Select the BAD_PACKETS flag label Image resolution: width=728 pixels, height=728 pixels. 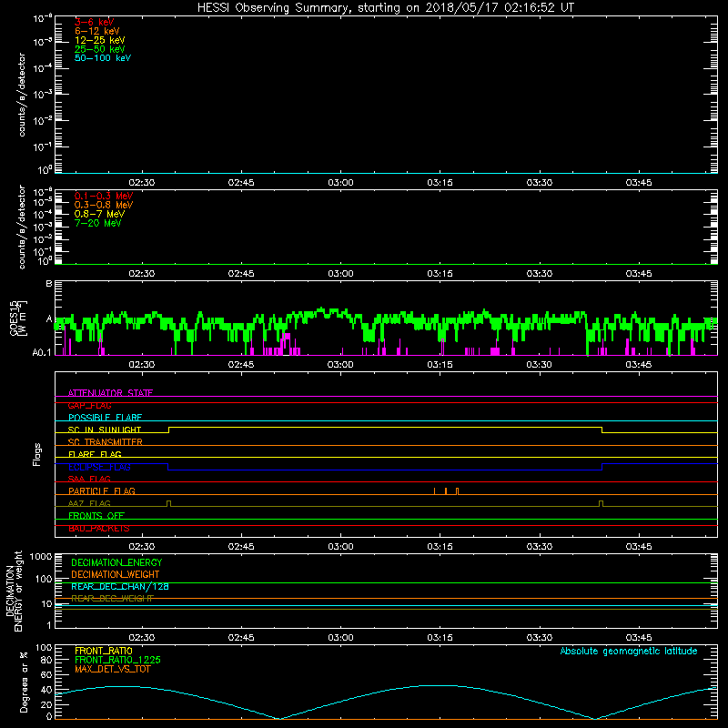tap(99, 528)
